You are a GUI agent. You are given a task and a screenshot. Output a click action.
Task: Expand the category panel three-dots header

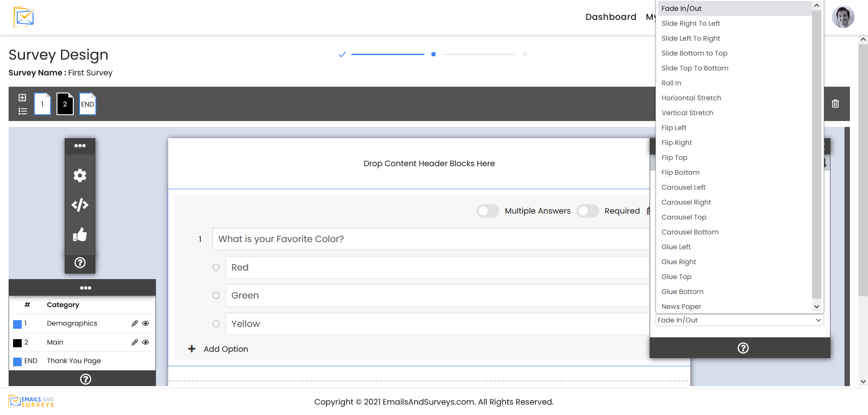[85, 288]
